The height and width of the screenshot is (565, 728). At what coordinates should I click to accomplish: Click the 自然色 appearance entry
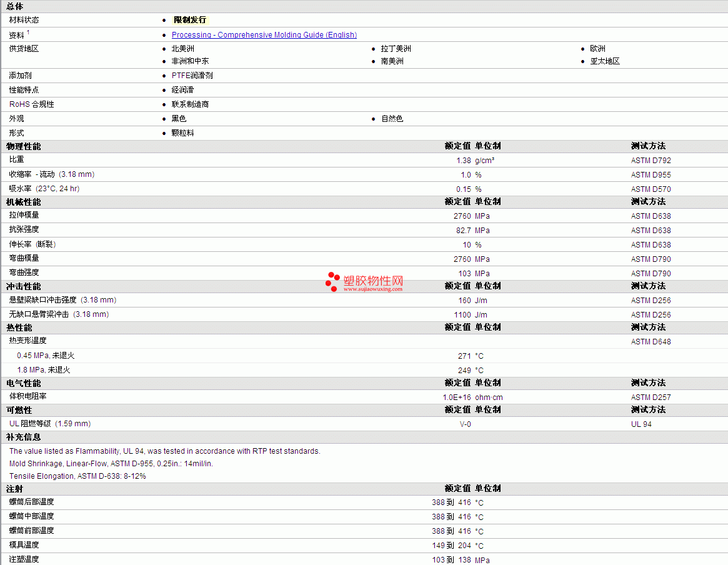tap(392, 119)
